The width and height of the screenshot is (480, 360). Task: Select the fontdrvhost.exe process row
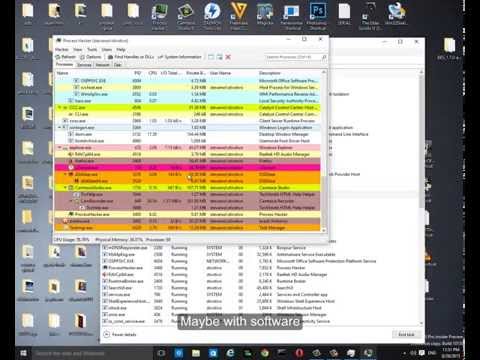[x=188, y=141]
